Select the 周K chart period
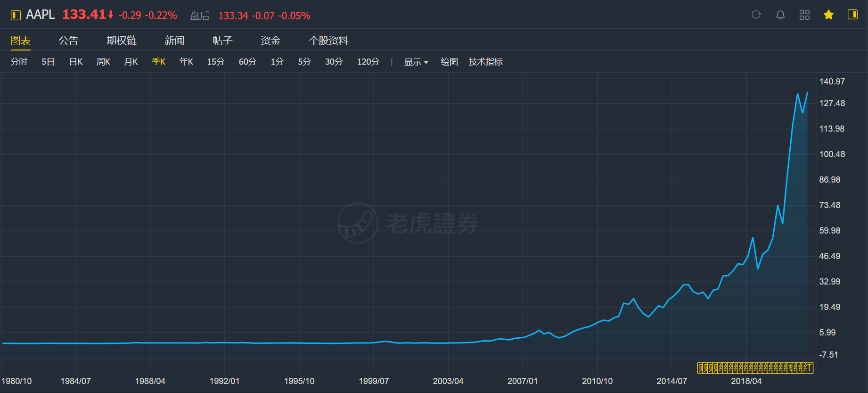 [103, 62]
